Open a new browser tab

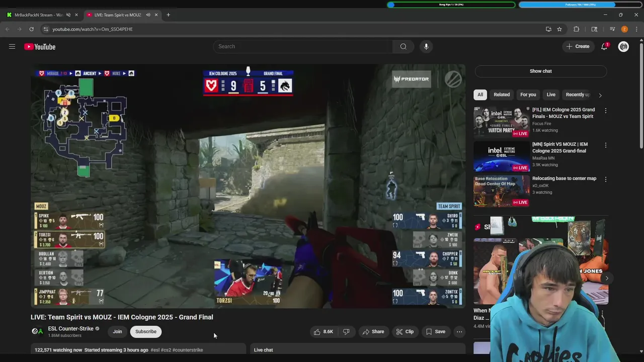pos(168,15)
